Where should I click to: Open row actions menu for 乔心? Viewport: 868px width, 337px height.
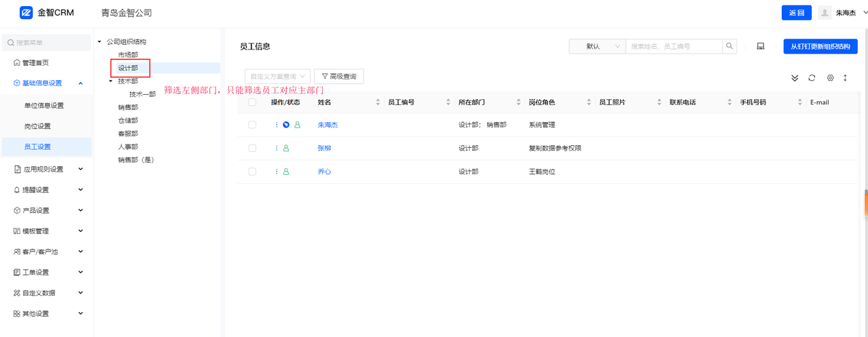pyautogui.click(x=277, y=172)
